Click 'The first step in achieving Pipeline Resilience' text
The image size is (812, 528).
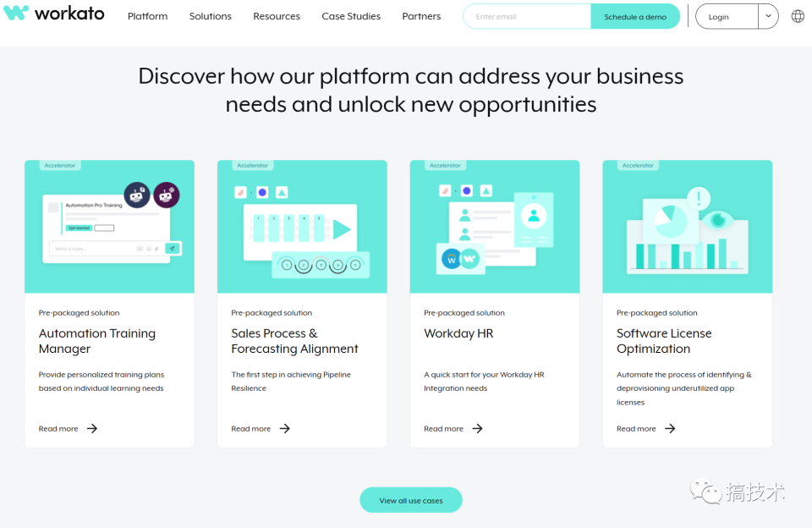291,382
